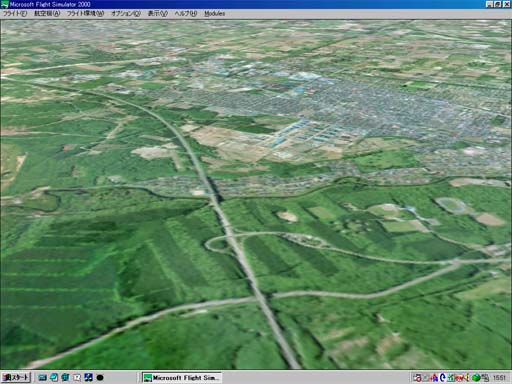Image resolution: width=512 pixels, height=384 pixels.
Task: Open the オプション(O) options menu
Action: (126, 13)
